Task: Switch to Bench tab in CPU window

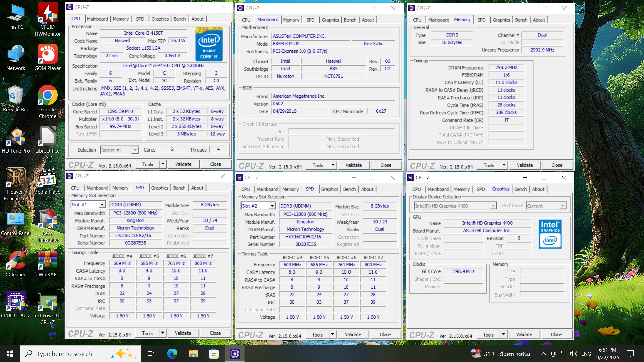Action: pyautogui.click(x=179, y=19)
